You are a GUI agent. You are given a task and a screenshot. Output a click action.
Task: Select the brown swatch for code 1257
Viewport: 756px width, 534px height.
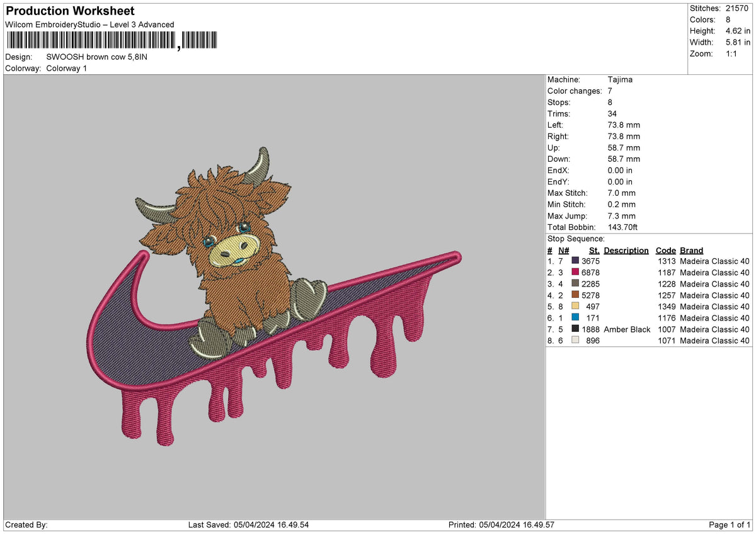tap(575, 295)
